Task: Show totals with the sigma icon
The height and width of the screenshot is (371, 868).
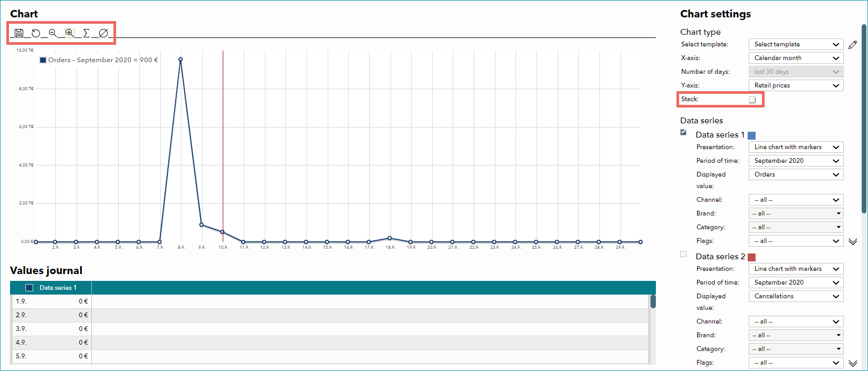Action: pos(87,33)
